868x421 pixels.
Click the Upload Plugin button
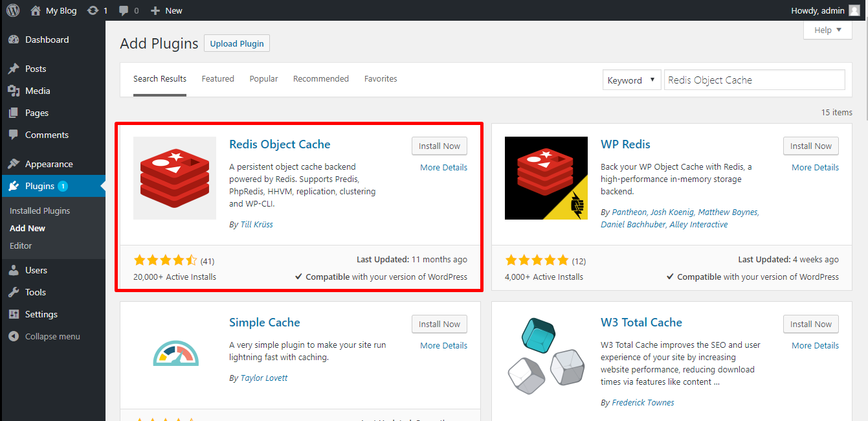point(237,43)
